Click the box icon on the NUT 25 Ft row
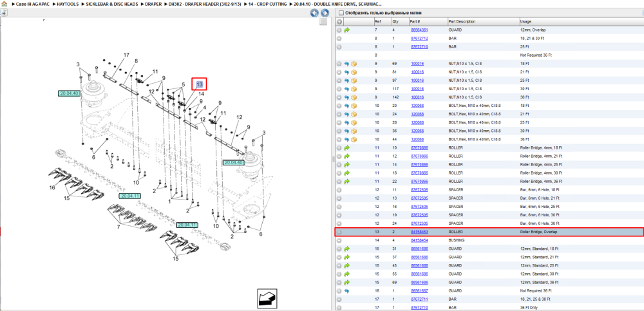 pyautogui.click(x=354, y=80)
